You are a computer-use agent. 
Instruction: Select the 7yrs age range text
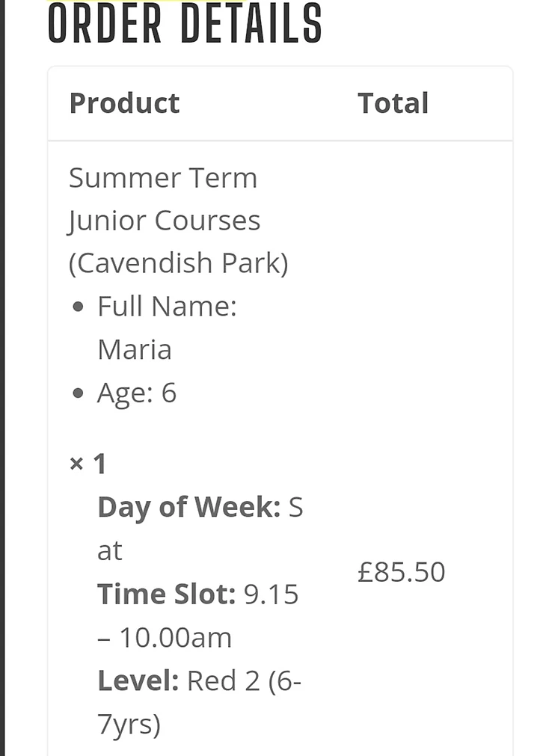point(129,725)
